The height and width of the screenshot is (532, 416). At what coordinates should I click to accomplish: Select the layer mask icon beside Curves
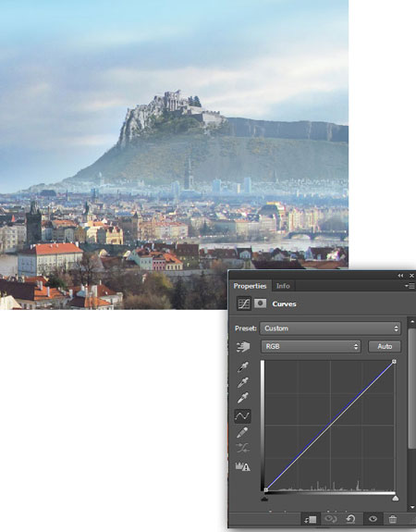pyautogui.click(x=260, y=303)
